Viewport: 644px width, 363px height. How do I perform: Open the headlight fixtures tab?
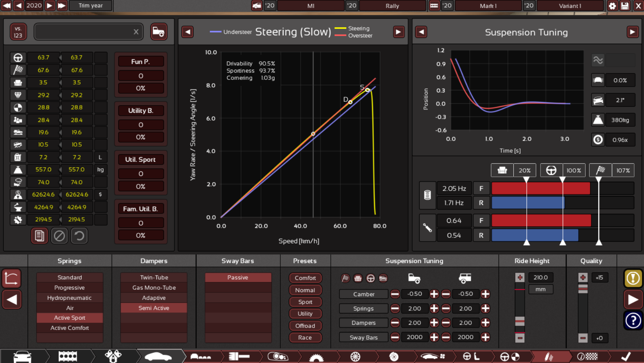click(x=277, y=356)
